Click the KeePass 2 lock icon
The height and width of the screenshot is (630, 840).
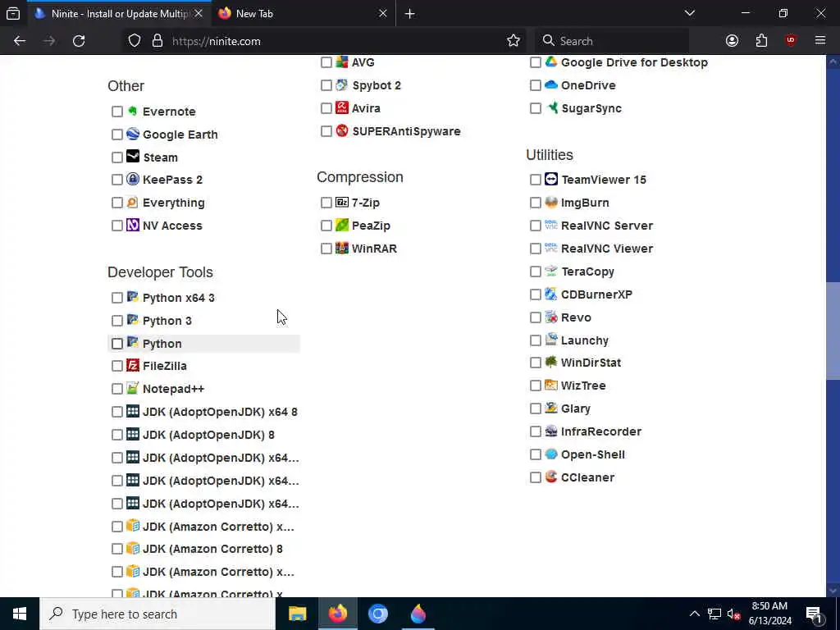(133, 179)
